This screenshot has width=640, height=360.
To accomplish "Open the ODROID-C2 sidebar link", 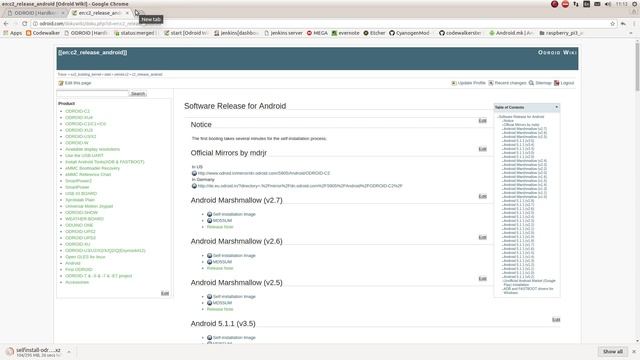I will [x=78, y=111].
